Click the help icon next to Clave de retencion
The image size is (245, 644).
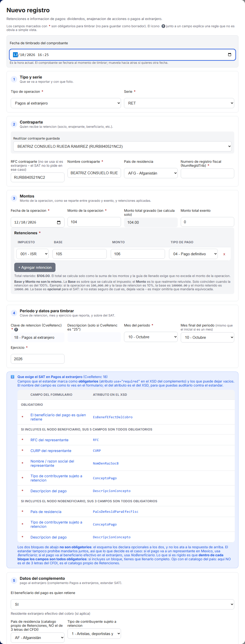(16, 330)
